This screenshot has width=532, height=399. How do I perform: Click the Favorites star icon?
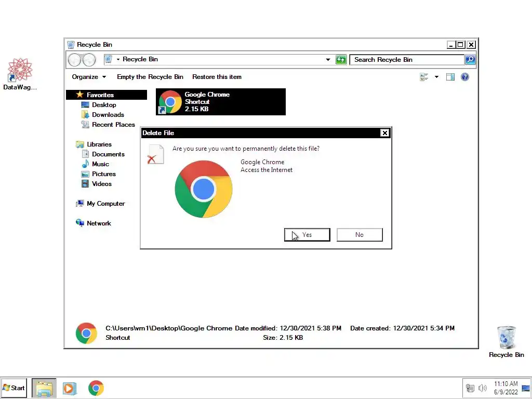(79, 95)
